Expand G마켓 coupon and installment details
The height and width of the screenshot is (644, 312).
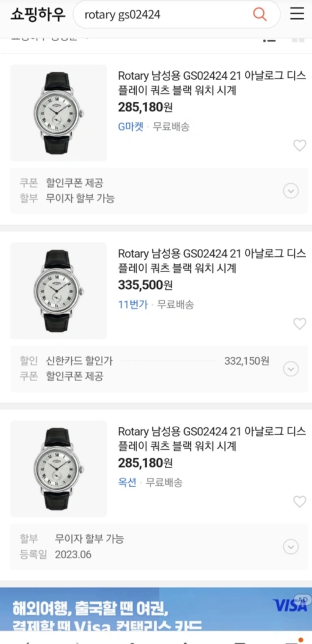291,191
